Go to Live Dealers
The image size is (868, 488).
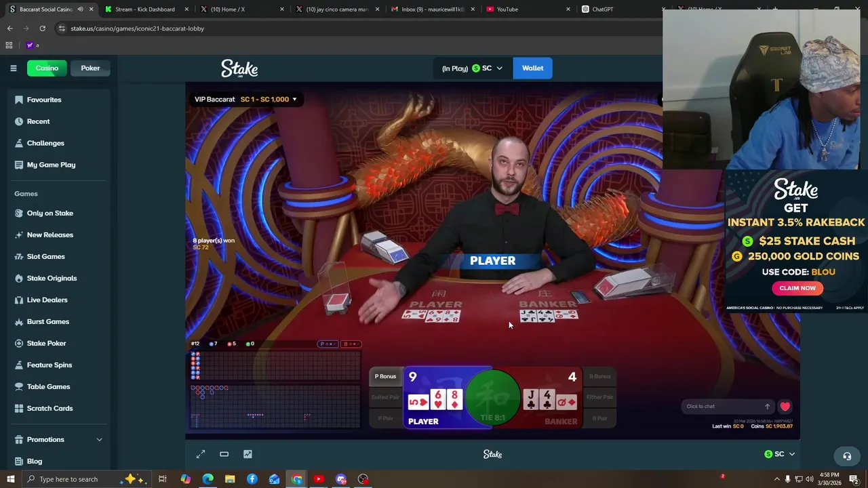[47, 300]
